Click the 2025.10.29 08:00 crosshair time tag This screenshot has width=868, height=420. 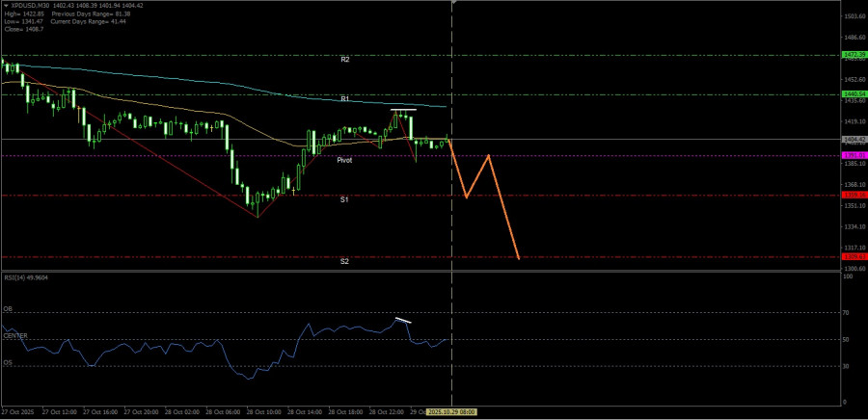pos(451,412)
